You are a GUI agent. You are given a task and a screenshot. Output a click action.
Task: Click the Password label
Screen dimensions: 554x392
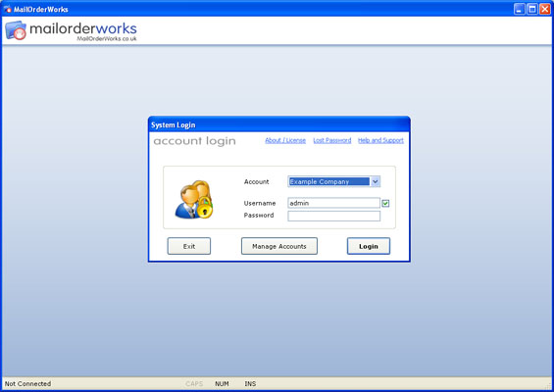[x=259, y=215]
